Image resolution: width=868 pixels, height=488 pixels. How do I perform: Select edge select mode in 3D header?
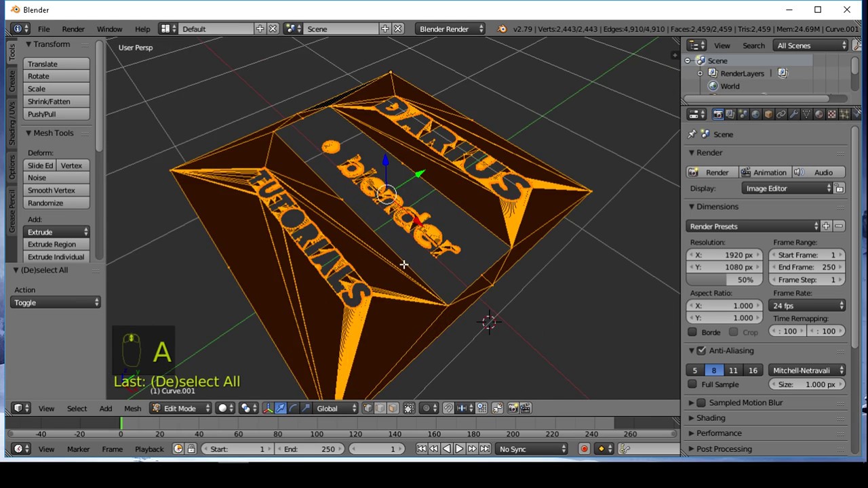(x=380, y=408)
